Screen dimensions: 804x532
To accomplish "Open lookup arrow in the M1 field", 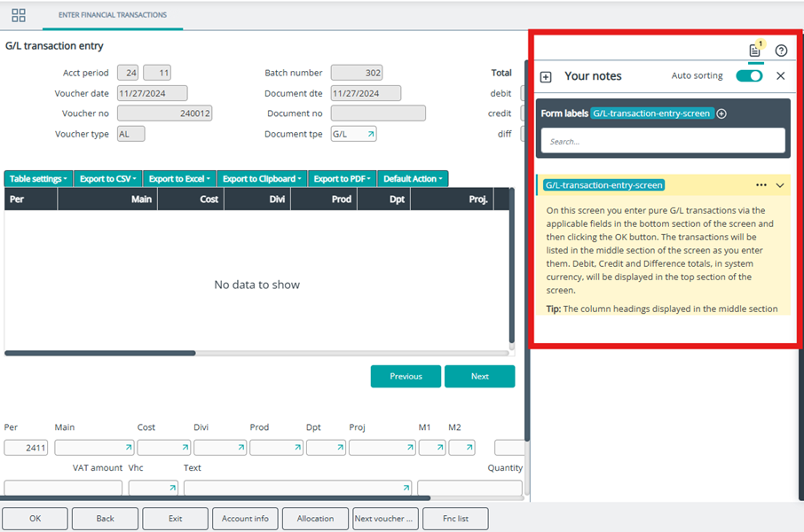I will coord(440,448).
